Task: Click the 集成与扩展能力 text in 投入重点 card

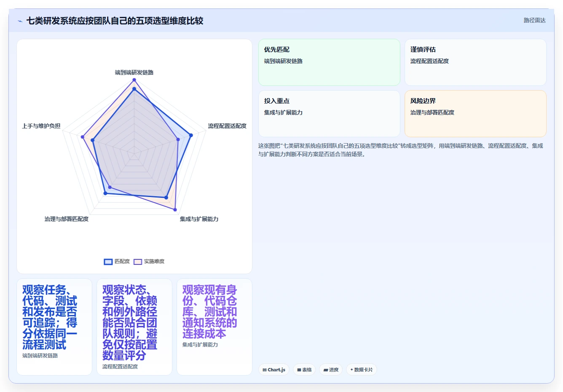Action: 283,112
